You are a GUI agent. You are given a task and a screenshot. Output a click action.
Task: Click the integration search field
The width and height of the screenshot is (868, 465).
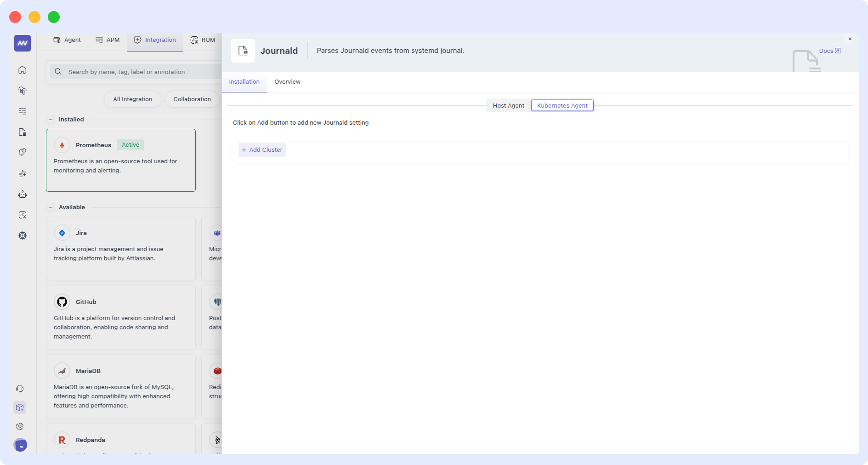point(138,72)
